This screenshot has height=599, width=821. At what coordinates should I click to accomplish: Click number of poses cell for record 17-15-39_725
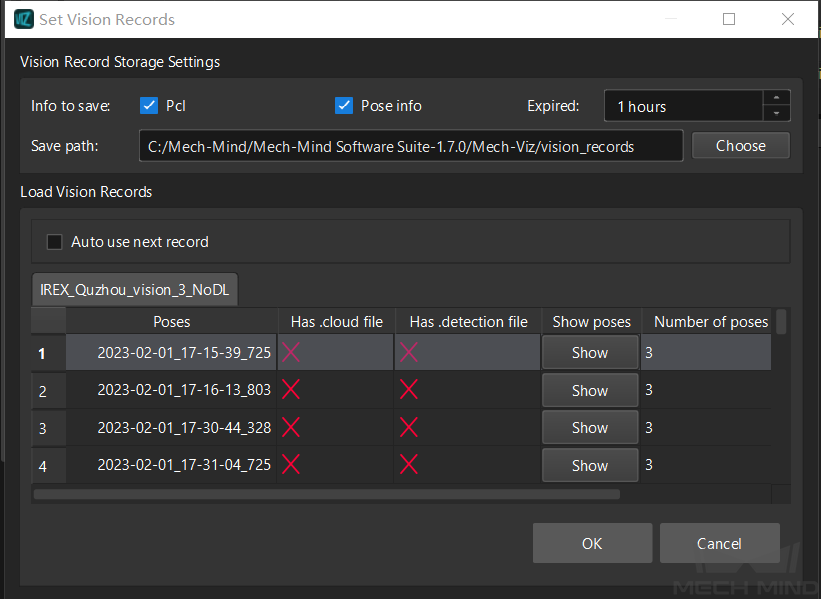tap(706, 352)
